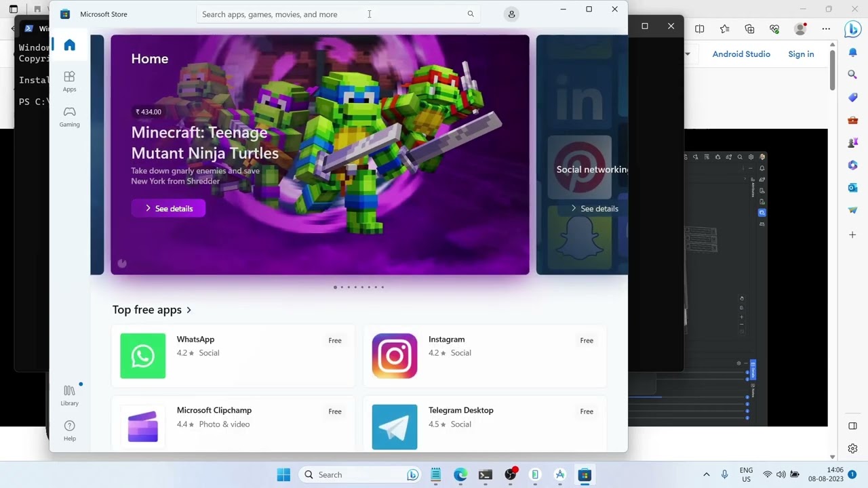
Task: Open the Edge sidebar Outlook icon
Action: [x=853, y=188]
